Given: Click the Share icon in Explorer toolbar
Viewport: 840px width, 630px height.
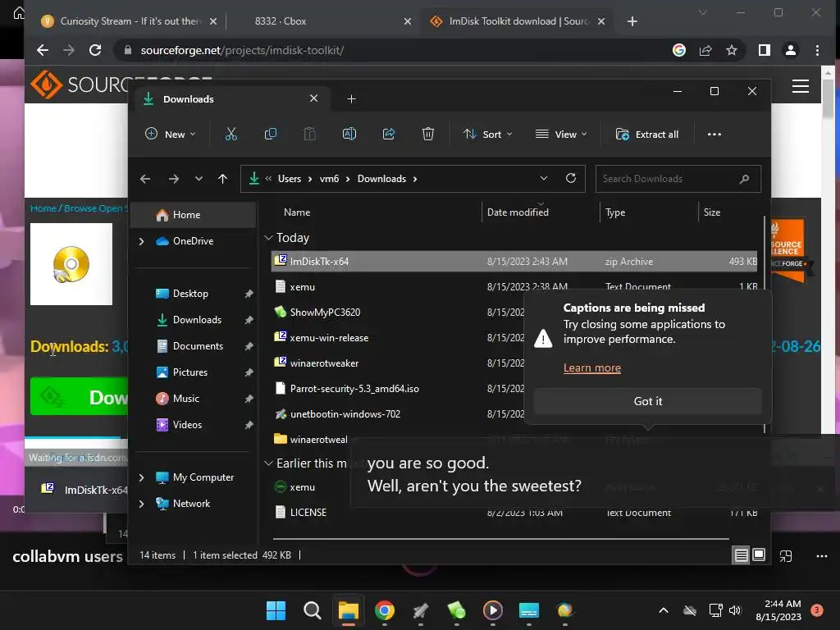Looking at the screenshot, I should 389,134.
